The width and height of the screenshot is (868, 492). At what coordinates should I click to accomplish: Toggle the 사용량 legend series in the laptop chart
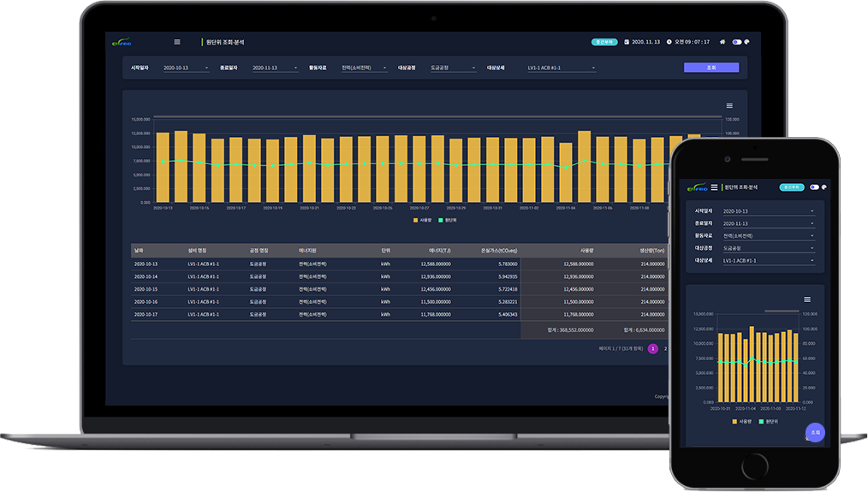tap(422, 220)
